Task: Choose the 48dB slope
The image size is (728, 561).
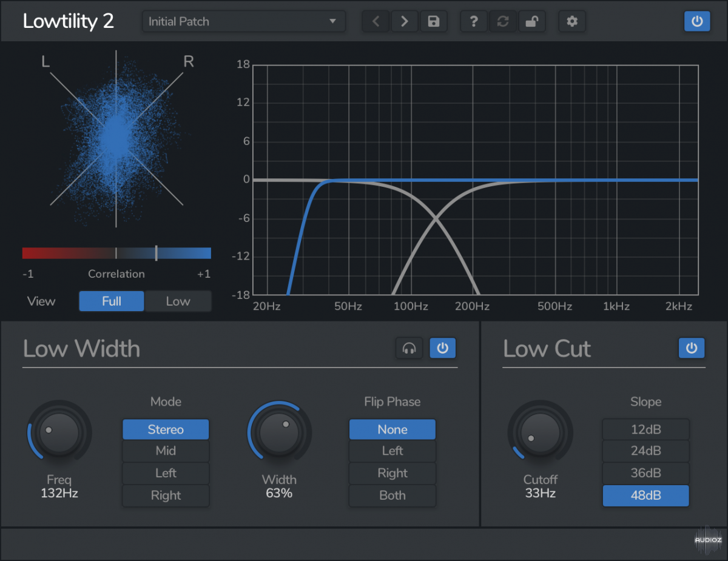Action: (645, 495)
